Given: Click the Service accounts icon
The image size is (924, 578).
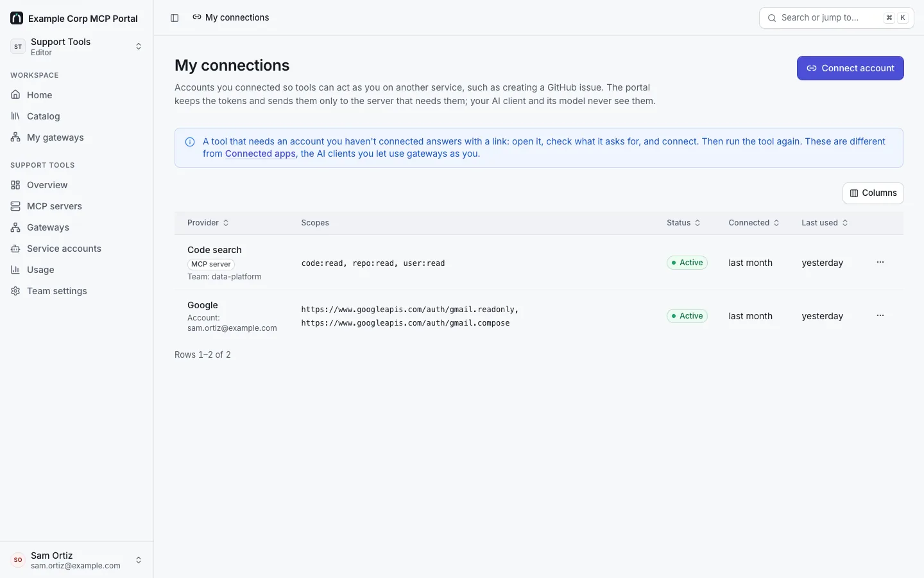Looking at the screenshot, I should pos(15,249).
